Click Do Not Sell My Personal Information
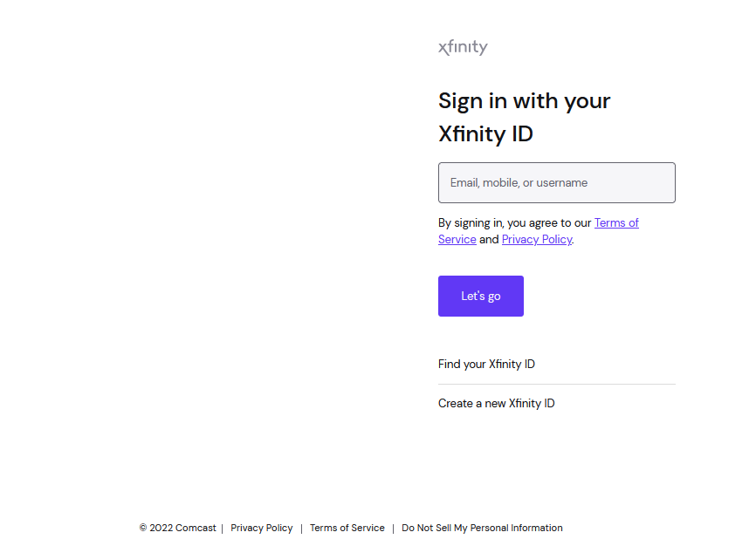Screen dimensions: 756x546 pyautogui.click(x=482, y=528)
